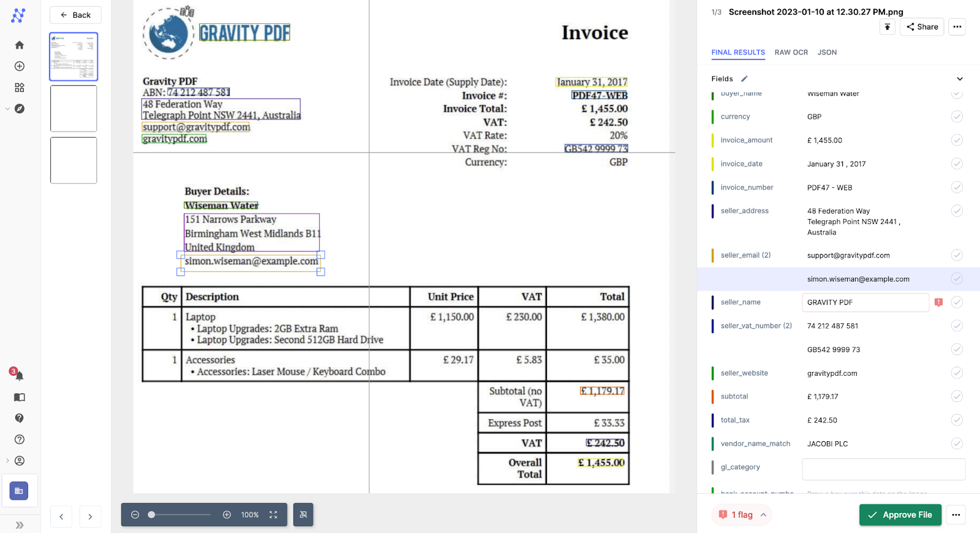Verify the invoice_date field checkmark

coord(957,163)
